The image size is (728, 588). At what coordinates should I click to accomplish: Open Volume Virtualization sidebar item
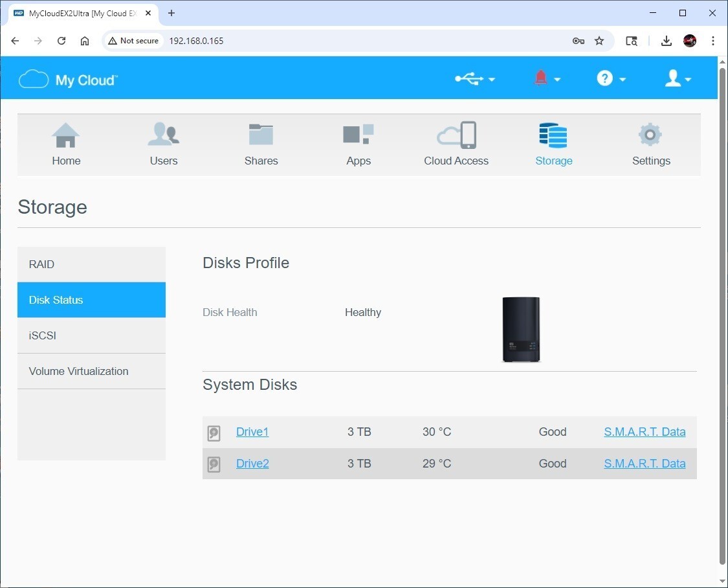coord(91,371)
